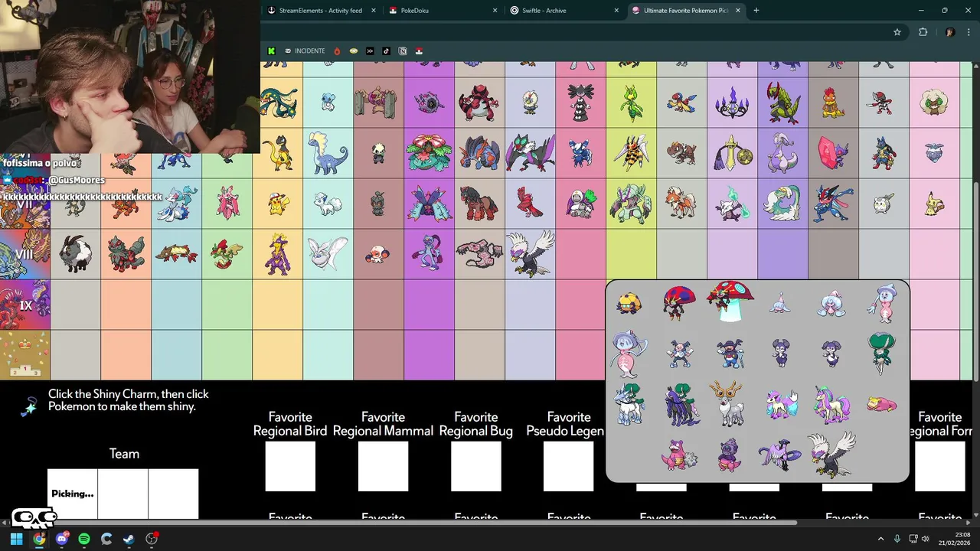This screenshot has width=980, height=551.
Task: Select Hatenna in the popup
Action: (x=780, y=303)
